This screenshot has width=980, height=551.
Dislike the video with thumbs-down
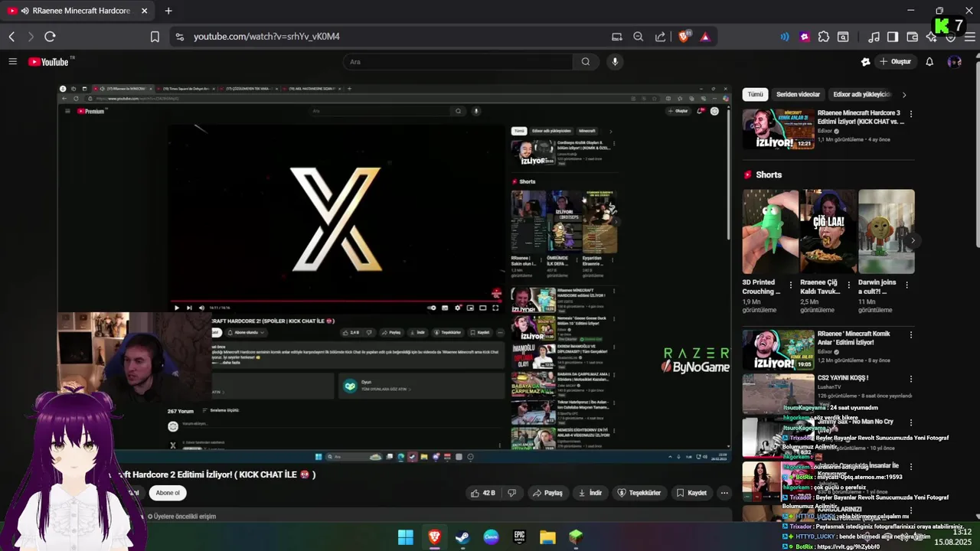(511, 493)
